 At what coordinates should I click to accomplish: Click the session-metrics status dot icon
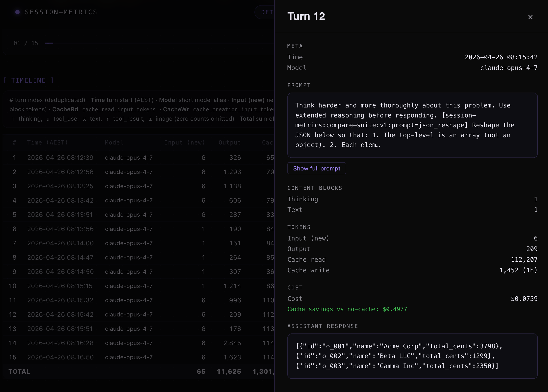coord(17,12)
